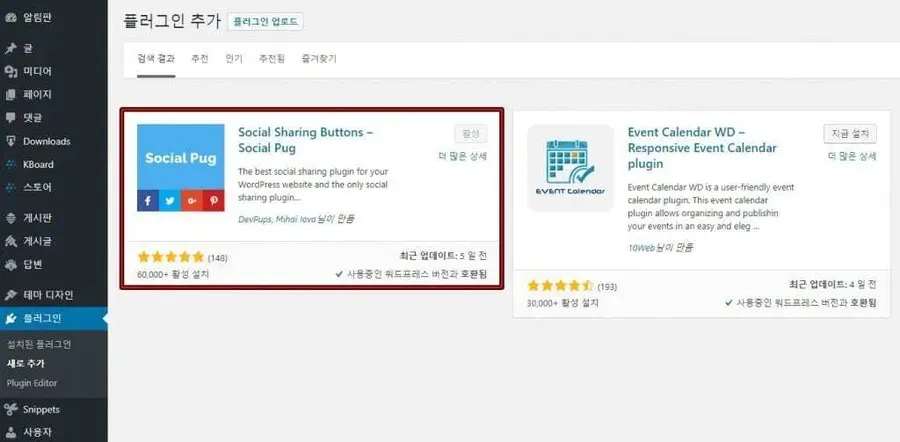This screenshot has height=442, width=900.
Task: Switch to the 추천 tab
Action: point(200,59)
